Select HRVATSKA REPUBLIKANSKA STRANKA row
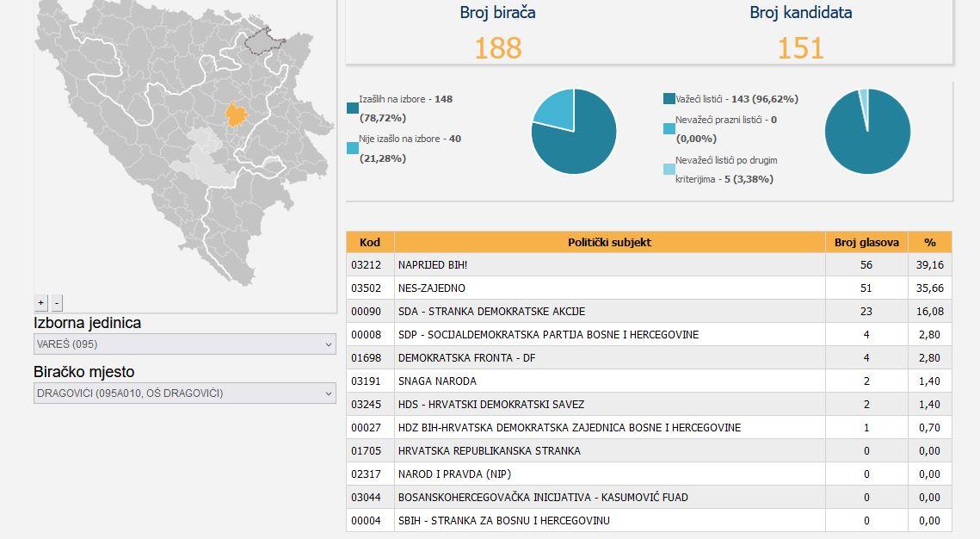The image size is (980, 539). tap(649, 451)
